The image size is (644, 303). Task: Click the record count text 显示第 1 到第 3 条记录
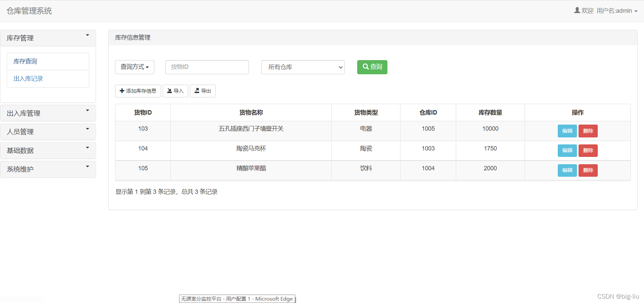point(146,192)
